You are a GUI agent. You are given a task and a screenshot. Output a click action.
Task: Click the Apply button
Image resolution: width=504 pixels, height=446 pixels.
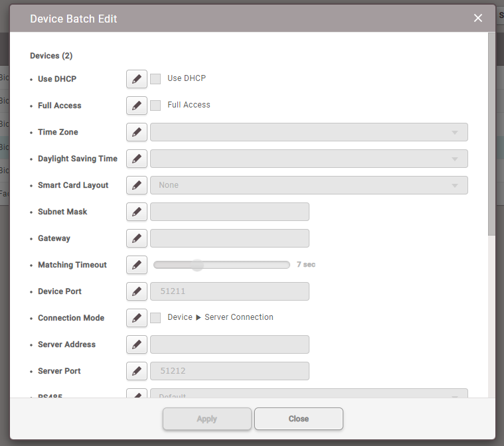pyautogui.click(x=207, y=419)
